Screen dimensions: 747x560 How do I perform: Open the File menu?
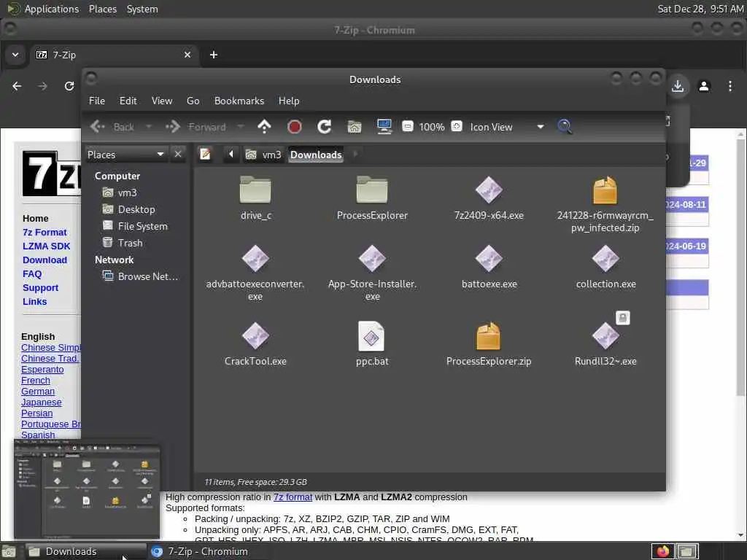click(97, 101)
